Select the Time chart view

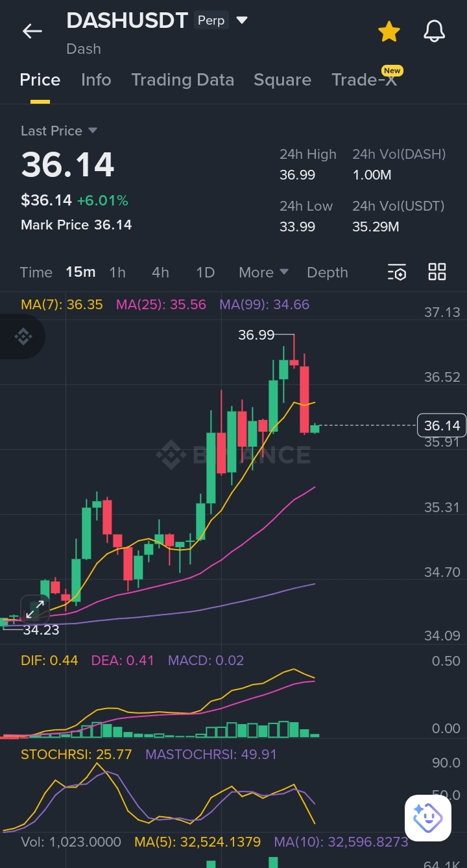[x=36, y=272]
